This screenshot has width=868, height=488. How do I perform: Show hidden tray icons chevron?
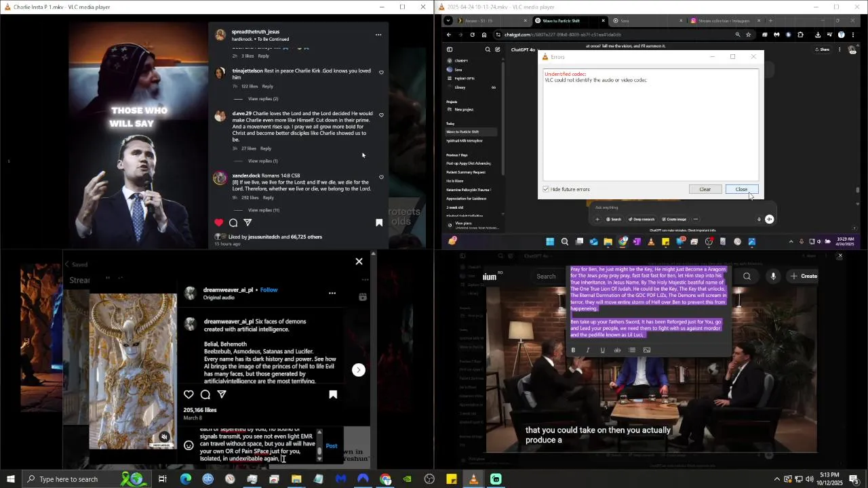[x=777, y=479]
